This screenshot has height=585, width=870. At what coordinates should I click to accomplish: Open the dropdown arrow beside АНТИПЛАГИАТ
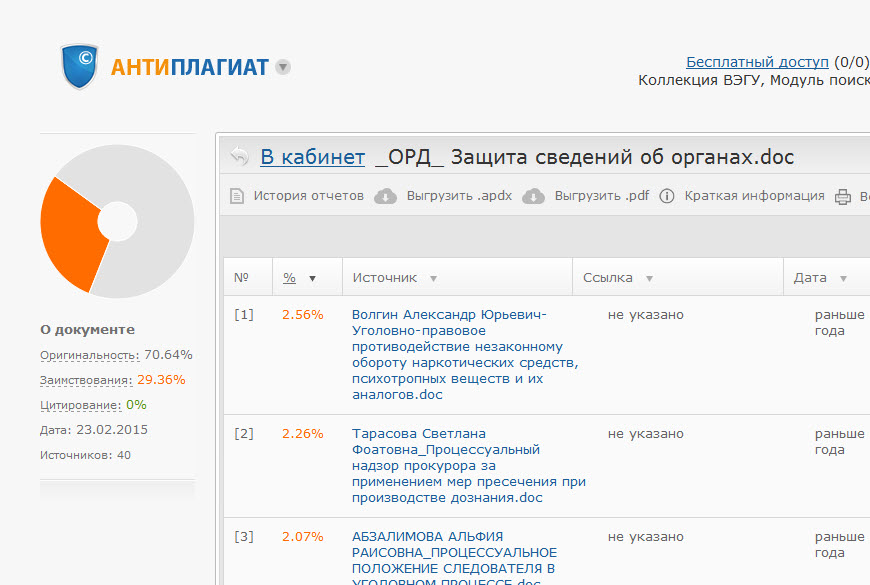[283, 68]
